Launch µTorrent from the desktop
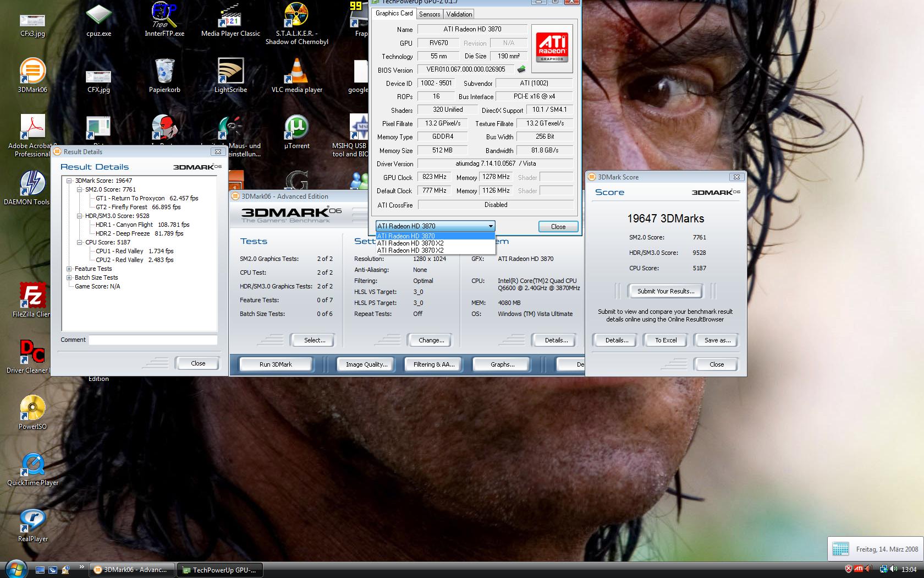The image size is (924, 578). click(296, 132)
